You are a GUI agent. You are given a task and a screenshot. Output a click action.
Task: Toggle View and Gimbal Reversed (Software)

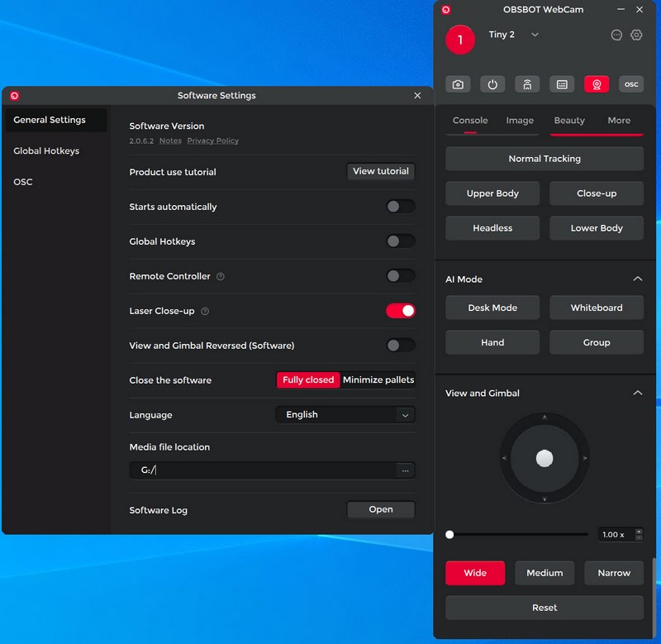point(401,346)
